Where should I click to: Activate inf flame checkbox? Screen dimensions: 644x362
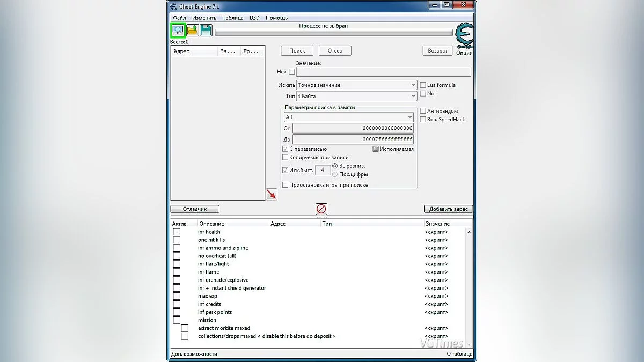pos(177,272)
